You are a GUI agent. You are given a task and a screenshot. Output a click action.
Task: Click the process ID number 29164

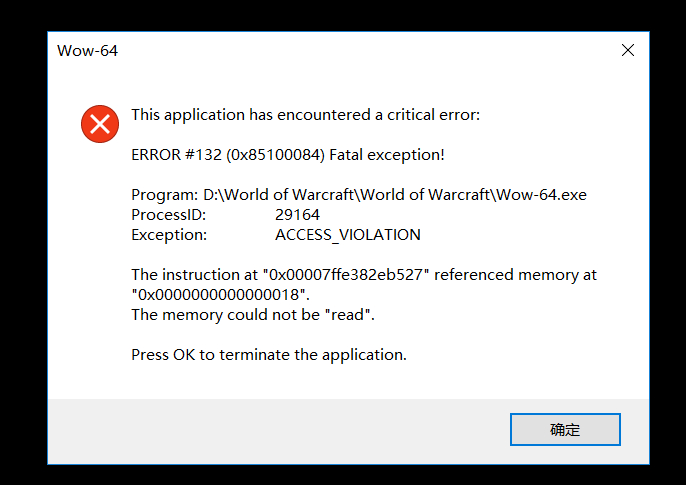coord(298,215)
